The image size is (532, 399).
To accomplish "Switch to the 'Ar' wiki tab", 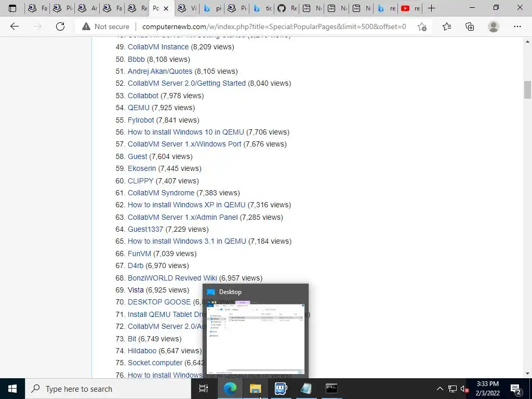I will click(x=87, y=8).
